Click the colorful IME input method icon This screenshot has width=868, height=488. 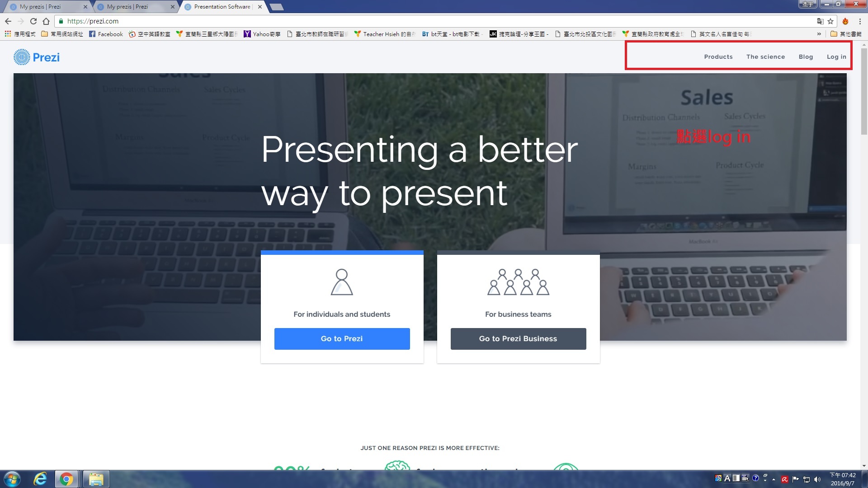(x=718, y=478)
